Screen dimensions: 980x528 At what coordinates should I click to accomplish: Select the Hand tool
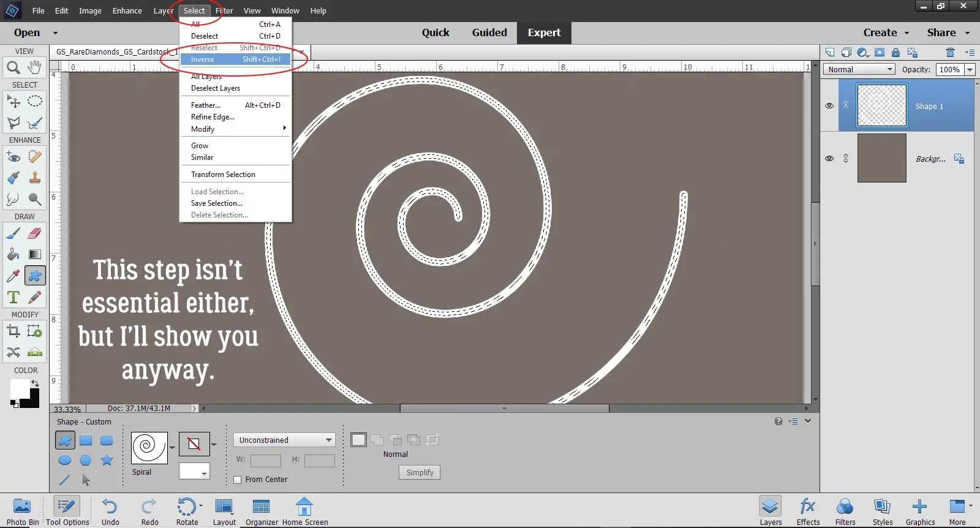pyautogui.click(x=35, y=67)
